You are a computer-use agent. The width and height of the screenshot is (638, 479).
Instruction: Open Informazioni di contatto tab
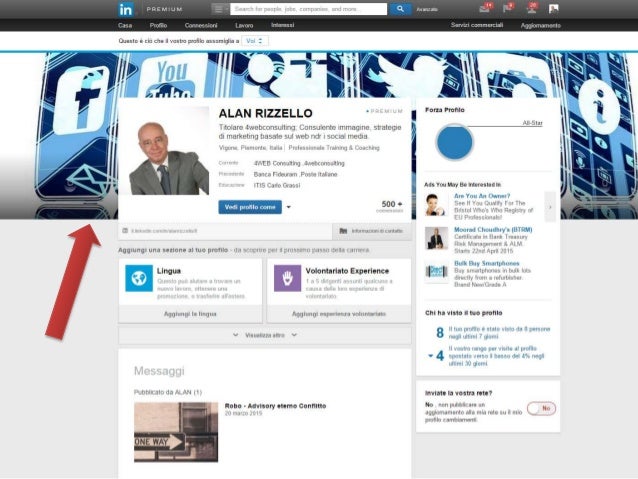tap(372, 231)
